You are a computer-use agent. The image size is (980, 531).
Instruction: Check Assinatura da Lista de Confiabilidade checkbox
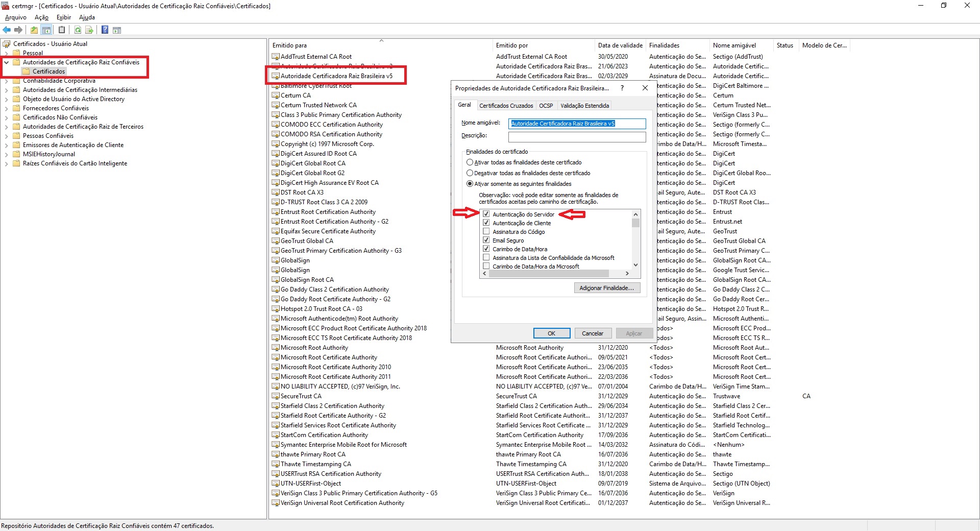(x=486, y=257)
